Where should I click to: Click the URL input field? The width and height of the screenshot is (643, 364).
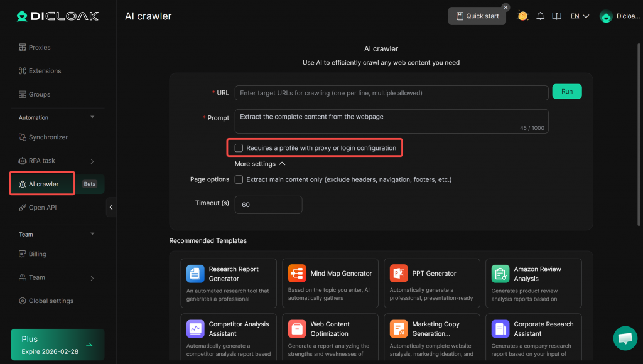point(391,93)
